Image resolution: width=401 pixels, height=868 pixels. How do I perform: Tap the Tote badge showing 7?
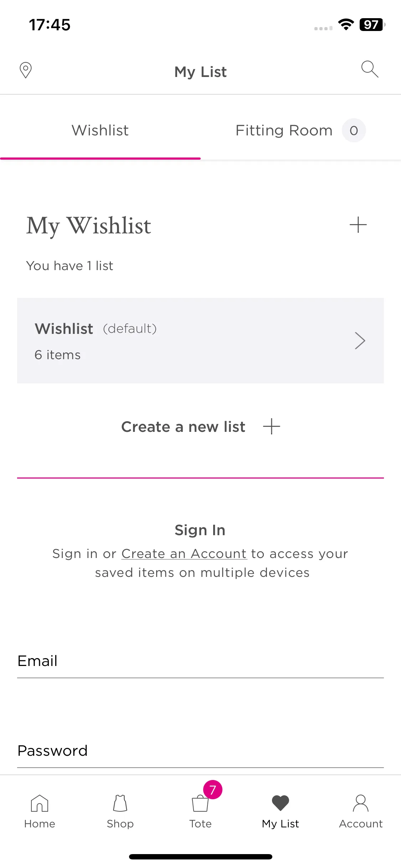(x=213, y=790)
